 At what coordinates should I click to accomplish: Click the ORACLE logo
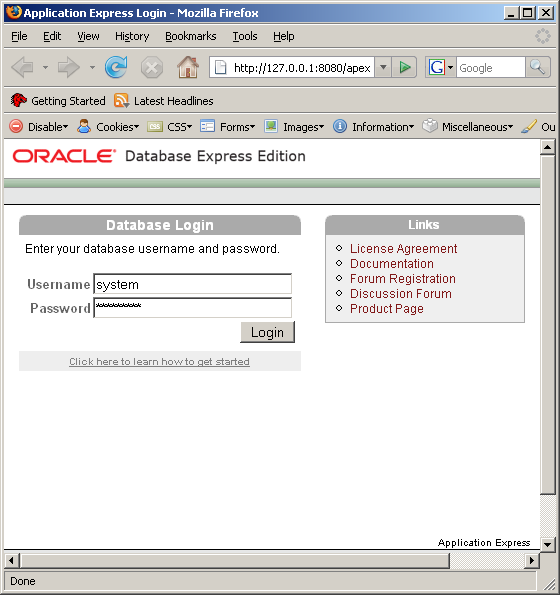click(x=64, y=156)
